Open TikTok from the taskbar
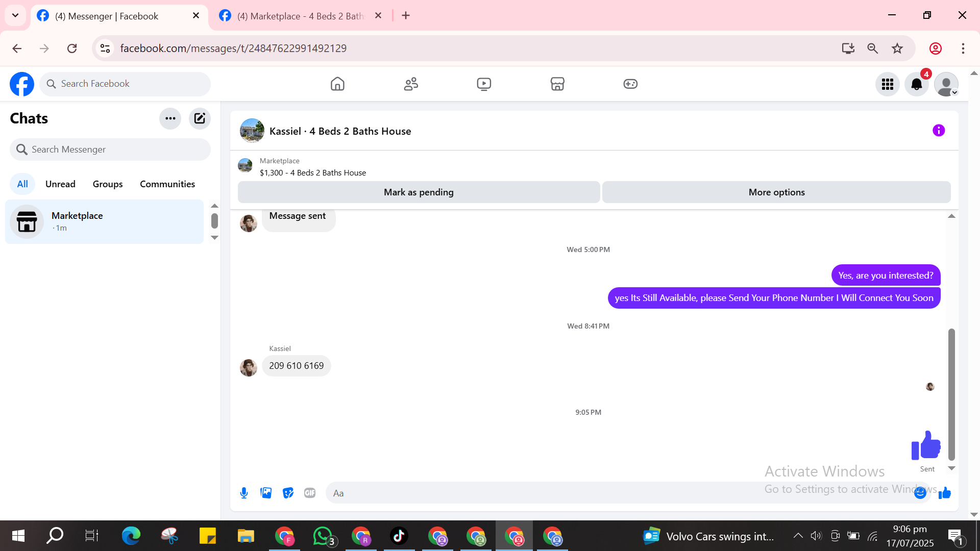 pos(399,536)
